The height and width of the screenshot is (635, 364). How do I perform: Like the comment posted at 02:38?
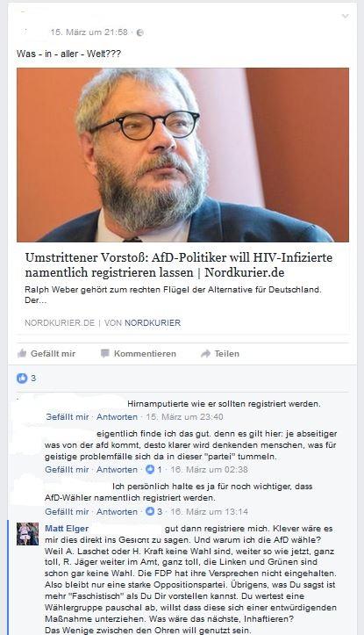pyautogui.click(x=67, y=469)
